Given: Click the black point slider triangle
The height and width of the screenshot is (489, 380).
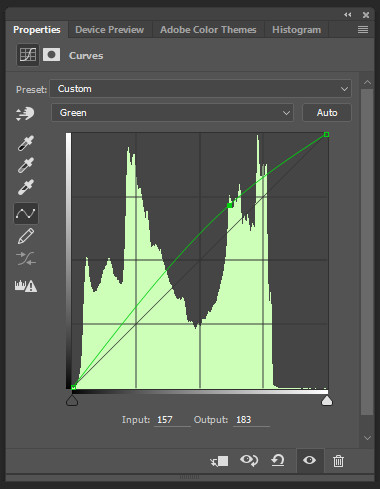Looking at the screenshot, I should [72, 400].
